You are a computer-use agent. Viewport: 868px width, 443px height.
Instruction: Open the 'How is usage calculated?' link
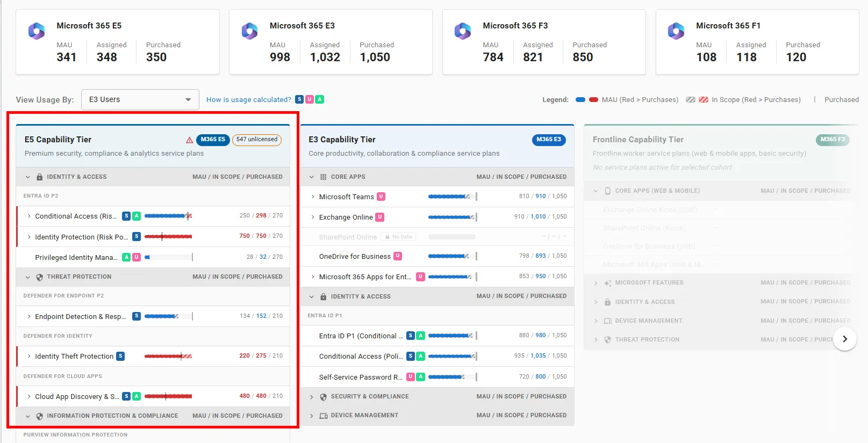tap(249, 100)
